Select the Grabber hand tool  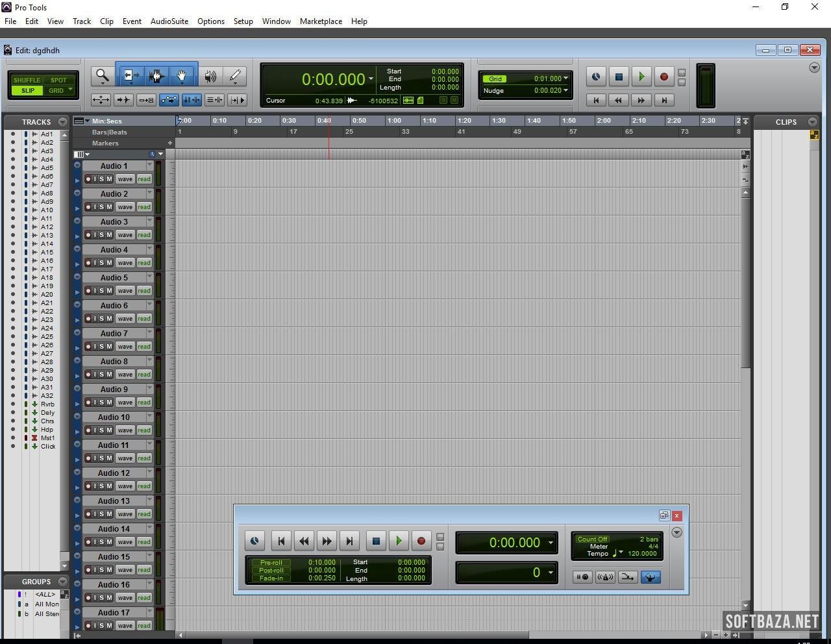(182, 76)
